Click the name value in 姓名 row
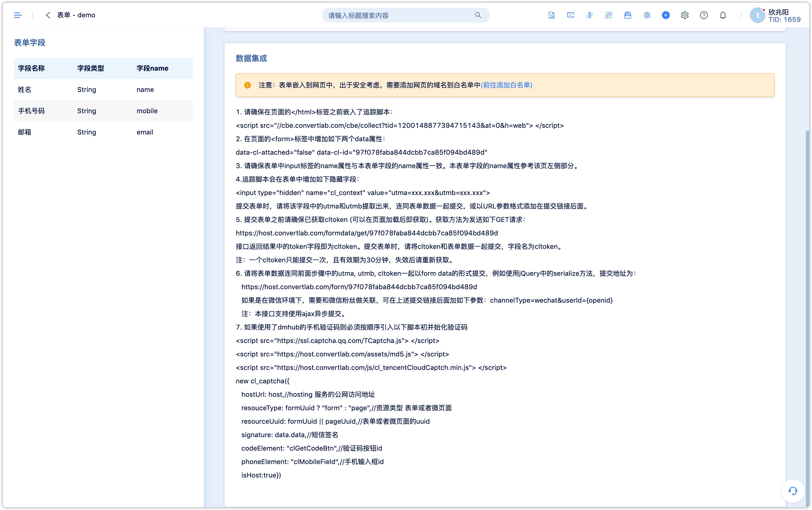 145,89
